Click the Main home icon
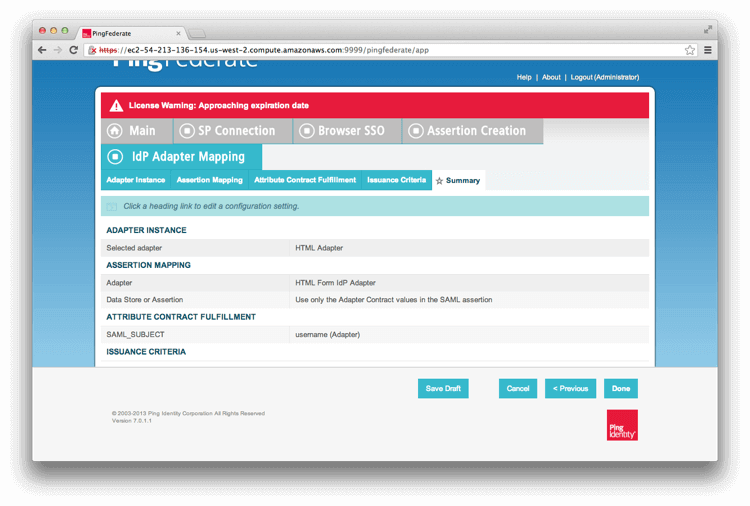The height and width of the screenshot is (506, 750). [x=115, y=131]
